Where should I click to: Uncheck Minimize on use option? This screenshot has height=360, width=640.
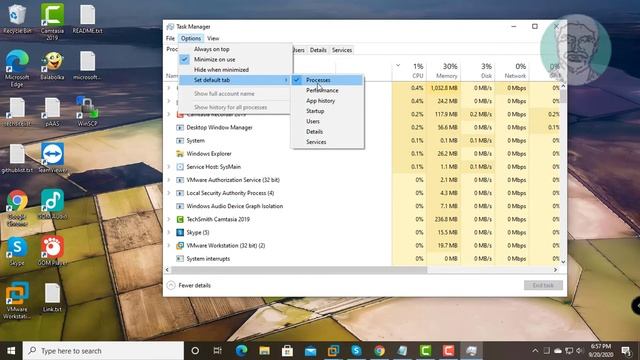236,59
